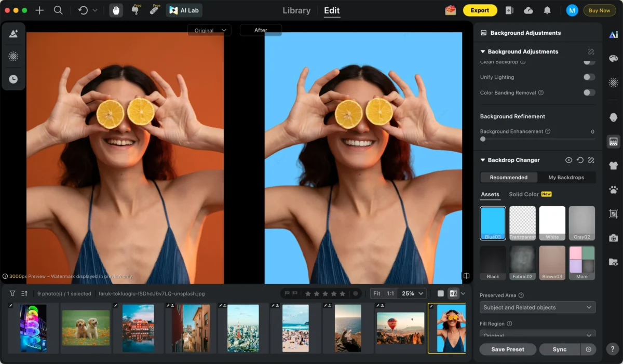Switch to the Library tab
Screen dimensions: 623x364
[x=296, y=10]
